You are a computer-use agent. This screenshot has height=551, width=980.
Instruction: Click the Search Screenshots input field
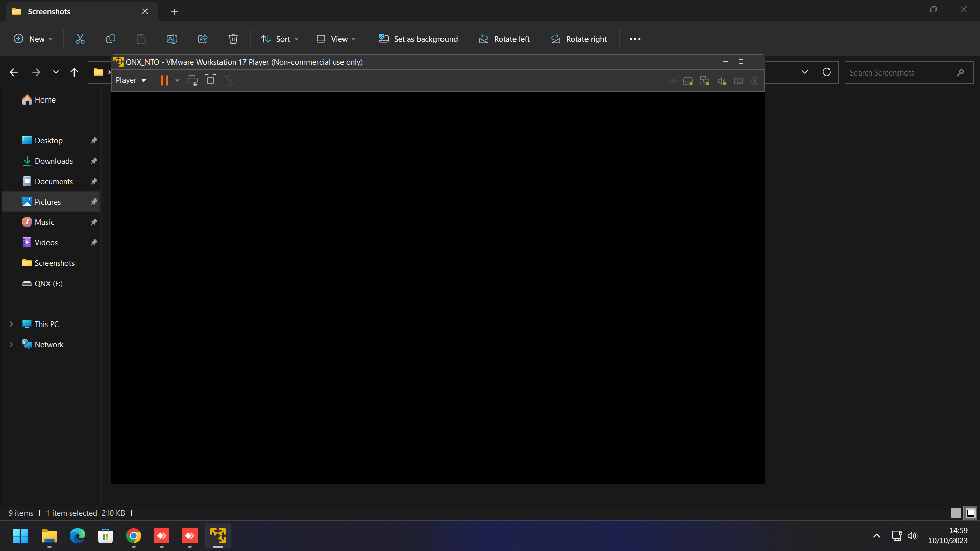coord(901,73)
